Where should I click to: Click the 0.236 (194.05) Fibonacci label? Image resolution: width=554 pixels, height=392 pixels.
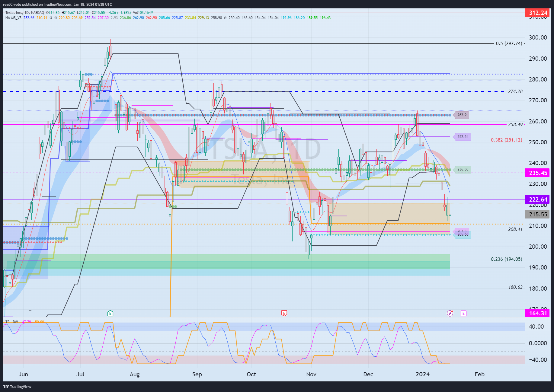click(x=506, y=259)
